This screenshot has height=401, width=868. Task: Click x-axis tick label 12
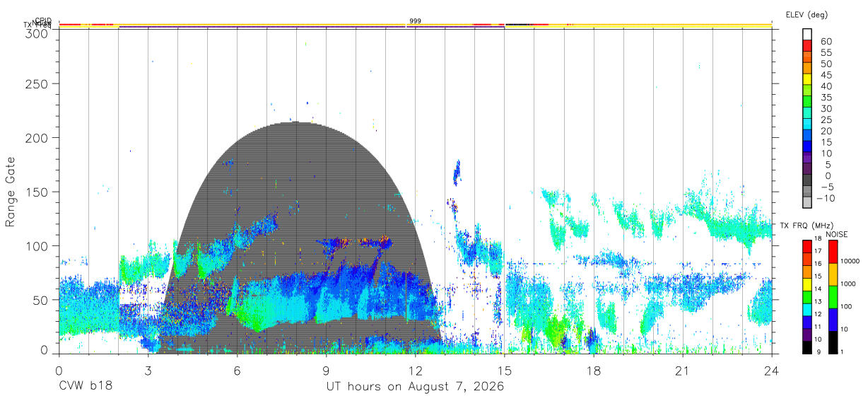point(416,371)
